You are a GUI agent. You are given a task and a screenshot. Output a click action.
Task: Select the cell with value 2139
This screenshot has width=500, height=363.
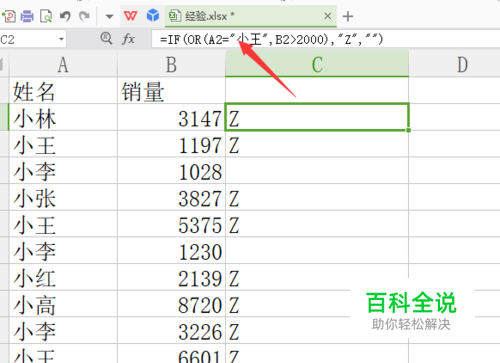point(171,277)
